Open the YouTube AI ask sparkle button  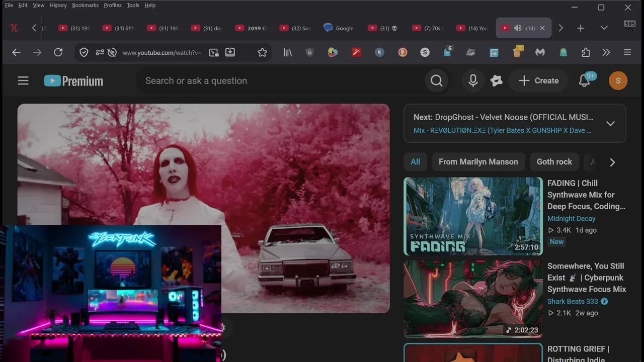[497, 80]
